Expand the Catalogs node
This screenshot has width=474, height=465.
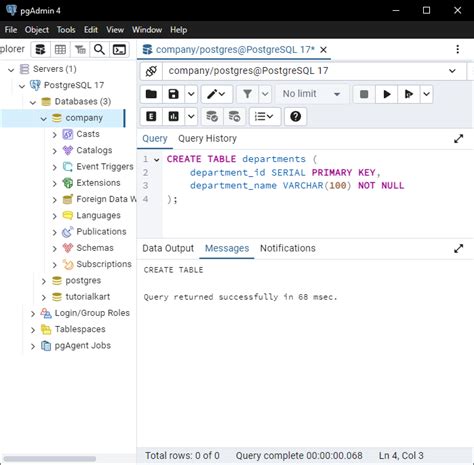coord(54,151)
